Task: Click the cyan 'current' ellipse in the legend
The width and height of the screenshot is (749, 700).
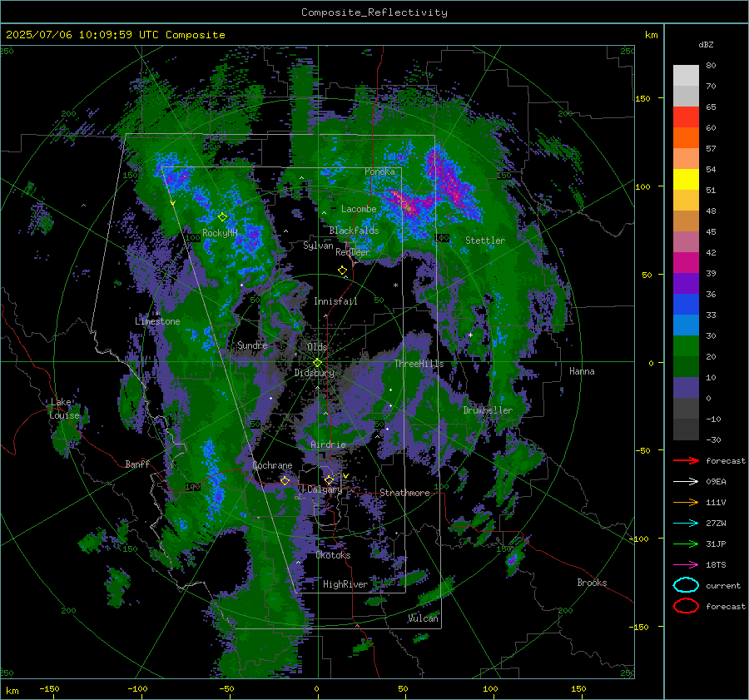Action: (686, 585)
